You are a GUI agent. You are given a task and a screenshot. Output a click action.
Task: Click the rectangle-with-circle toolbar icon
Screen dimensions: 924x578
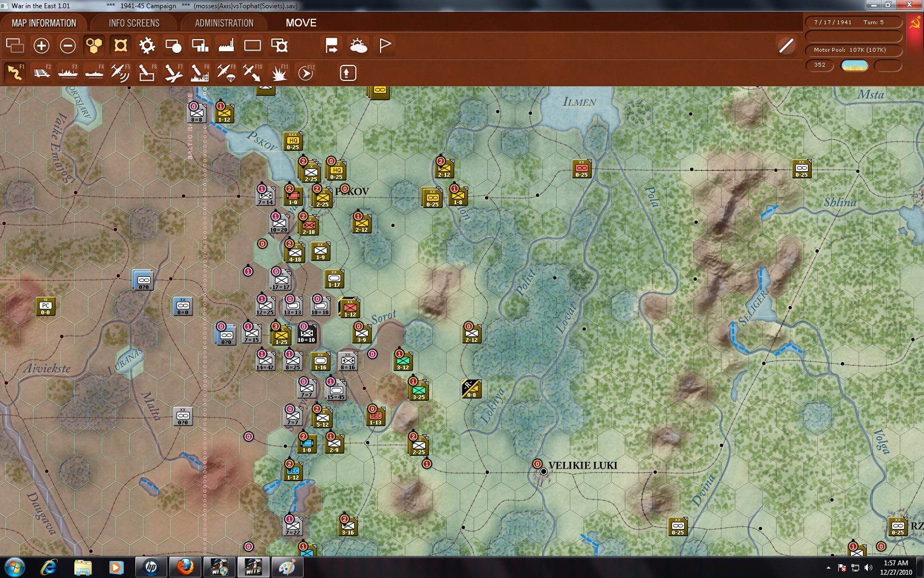click(x=173, y=45)
